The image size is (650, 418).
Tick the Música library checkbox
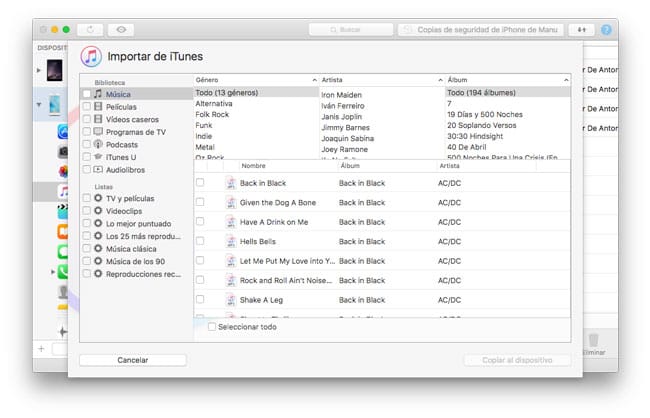[87, 94]
